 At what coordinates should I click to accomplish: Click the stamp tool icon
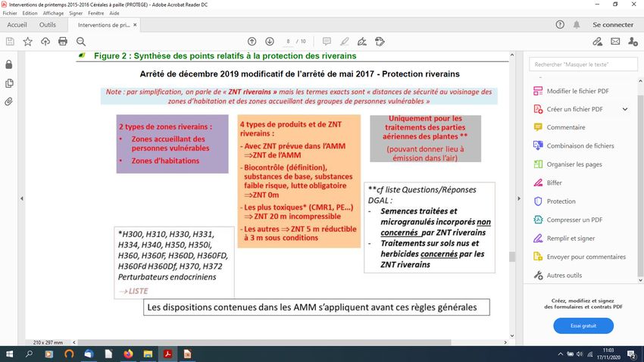pyautogui.click(x=380, y=42)
